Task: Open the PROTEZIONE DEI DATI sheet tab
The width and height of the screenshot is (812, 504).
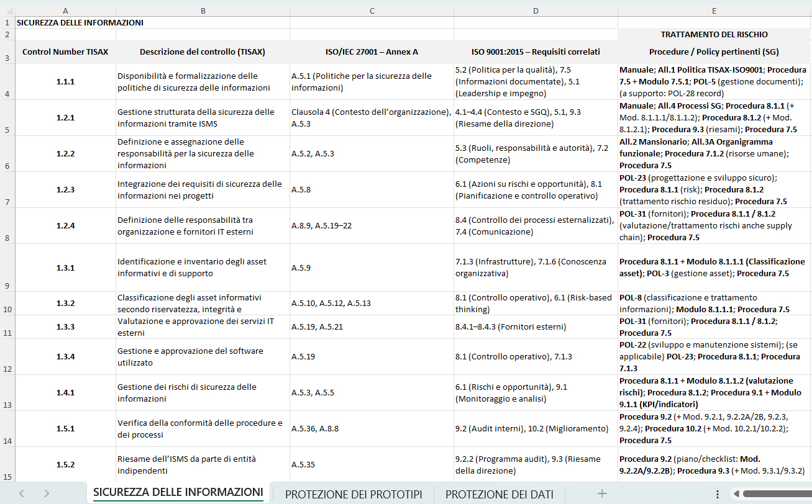Action: click(x=499, y=494)
